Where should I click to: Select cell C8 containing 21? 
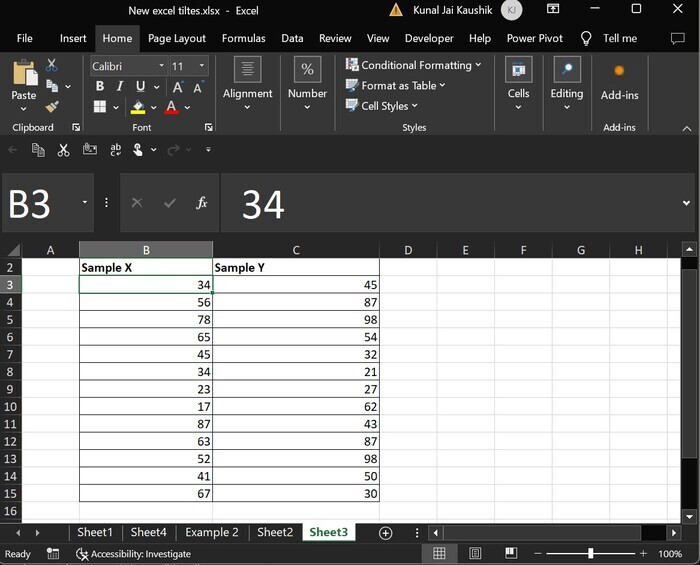pos(295,372)
